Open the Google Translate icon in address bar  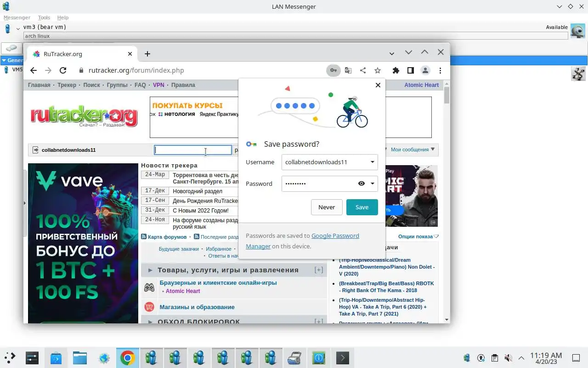[348, 70]
